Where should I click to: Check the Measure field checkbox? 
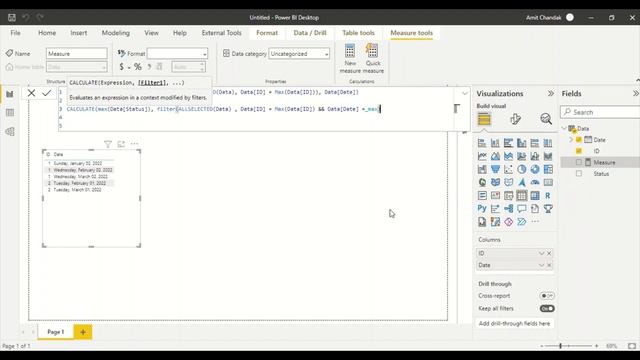pyautogui.click(x=579, y=162)
